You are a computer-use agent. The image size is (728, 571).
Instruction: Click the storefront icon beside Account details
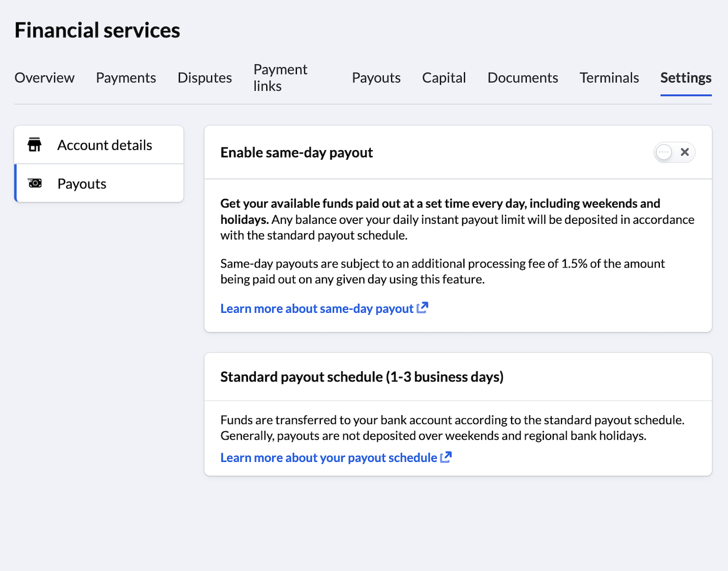click(x=35, y=145)
